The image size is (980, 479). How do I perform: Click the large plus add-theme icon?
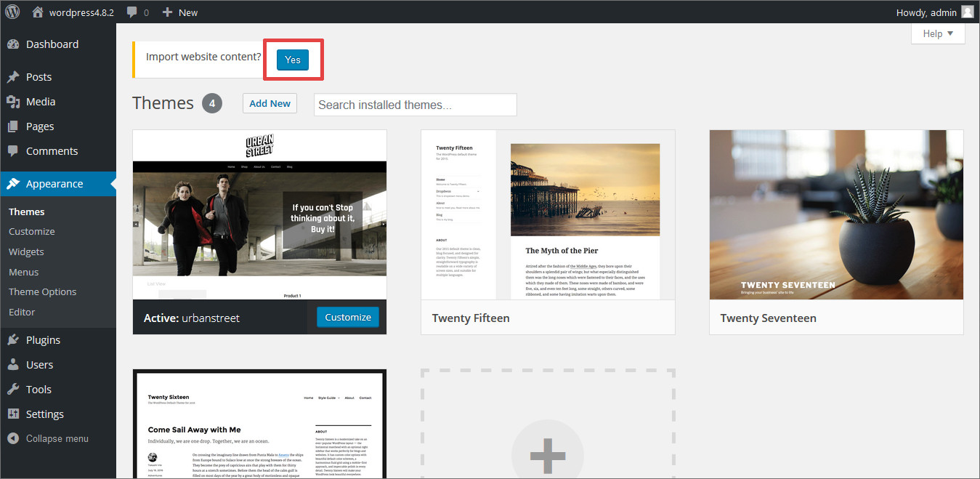pyautogui.click(x=548, y=455)
